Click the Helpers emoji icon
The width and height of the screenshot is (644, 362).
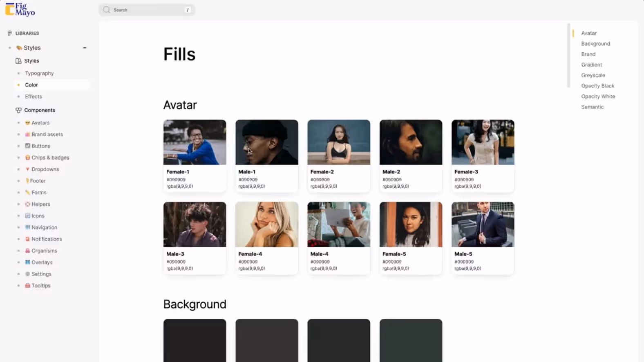[x=27, y=204]
